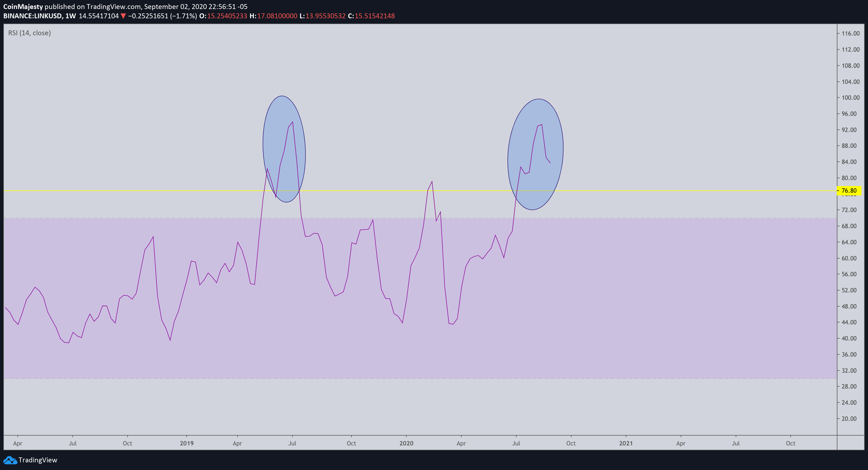Click the 56.00 axis label
868x470 pixels.
coord(849,274)
